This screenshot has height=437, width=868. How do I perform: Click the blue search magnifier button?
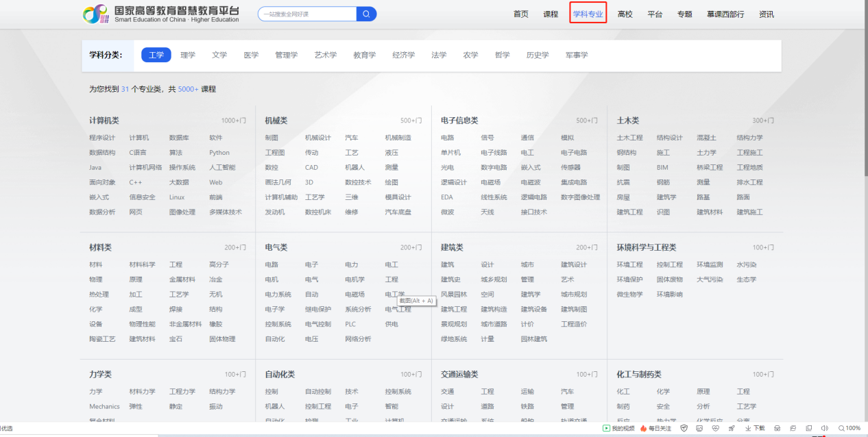[x=366, y=14]
